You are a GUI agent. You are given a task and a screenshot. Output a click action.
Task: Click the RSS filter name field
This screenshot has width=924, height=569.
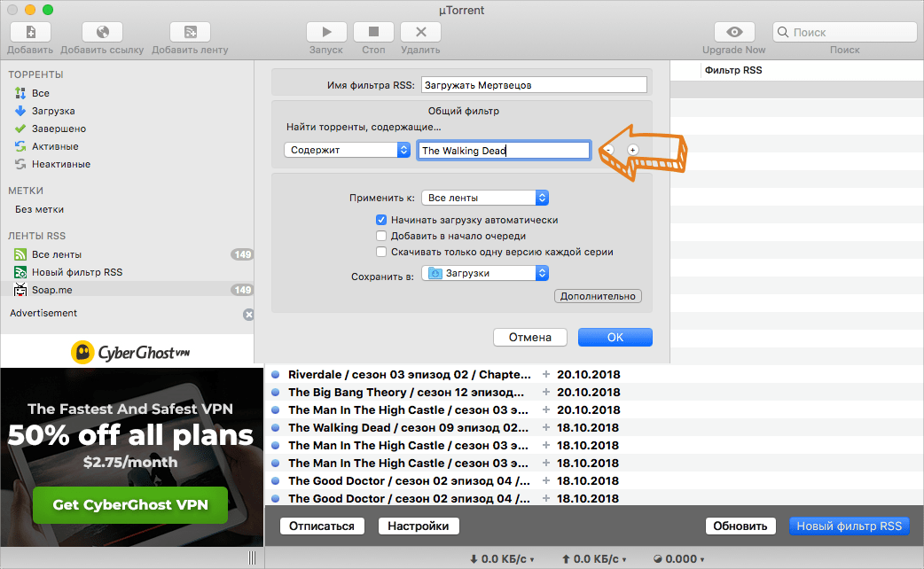tap(534, 85)
